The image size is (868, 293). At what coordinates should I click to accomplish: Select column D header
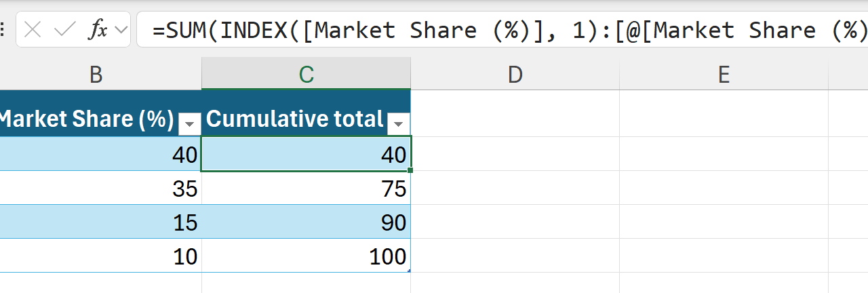[x=515, y=74]
